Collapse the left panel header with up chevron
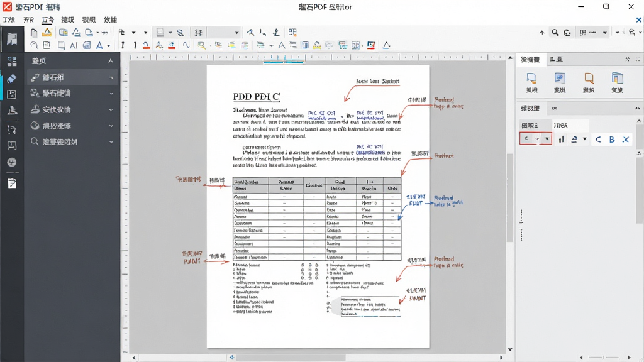644x362 pixels. tap(111, 61)
